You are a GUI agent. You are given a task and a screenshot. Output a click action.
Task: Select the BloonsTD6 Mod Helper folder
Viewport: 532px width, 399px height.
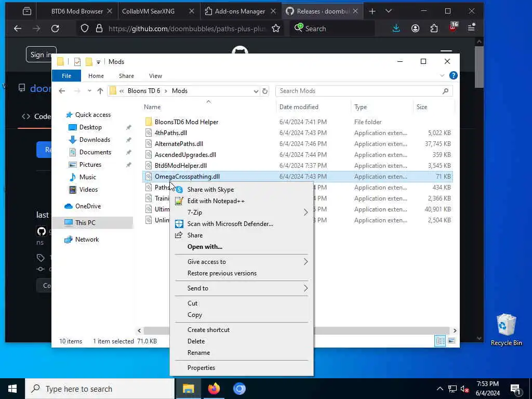pos(187,122)
